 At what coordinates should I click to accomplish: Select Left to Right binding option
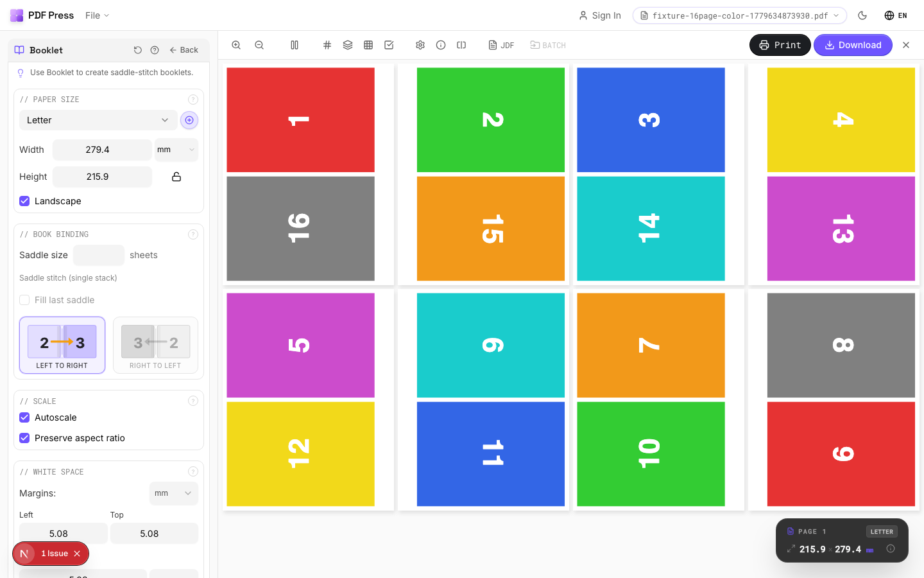click(62, 345)
